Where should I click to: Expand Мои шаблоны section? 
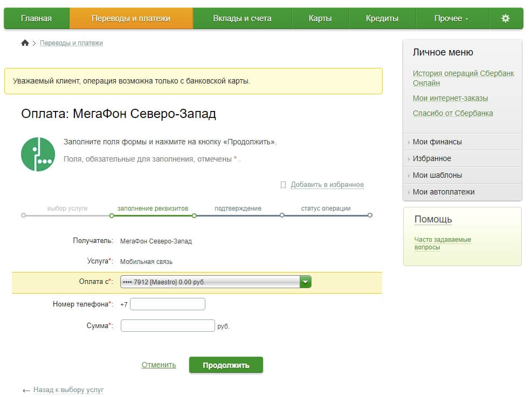(437, 176)
